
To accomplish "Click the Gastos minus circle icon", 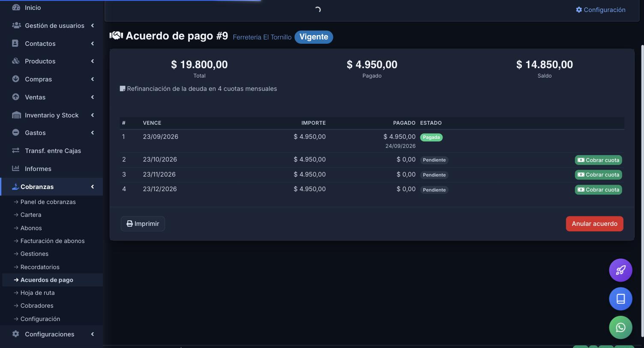I will (x=15, y=132).
